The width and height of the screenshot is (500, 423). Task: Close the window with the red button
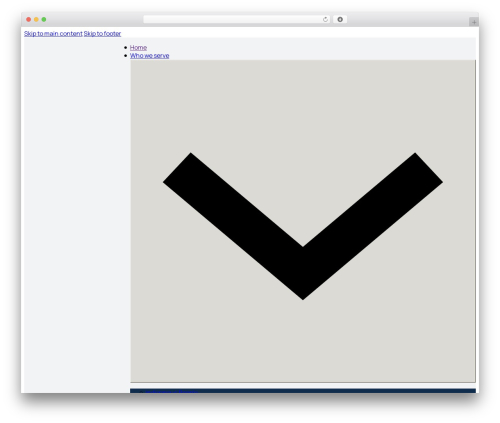(x=29, y=19)
